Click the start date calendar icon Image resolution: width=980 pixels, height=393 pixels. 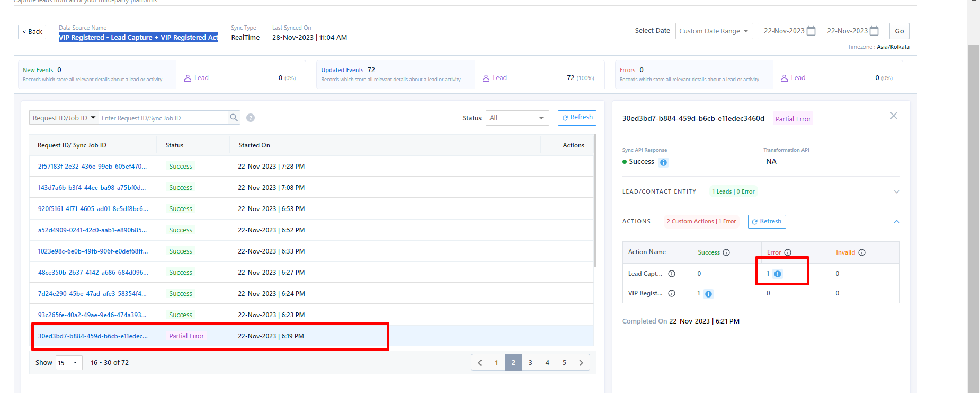[810, 31]
